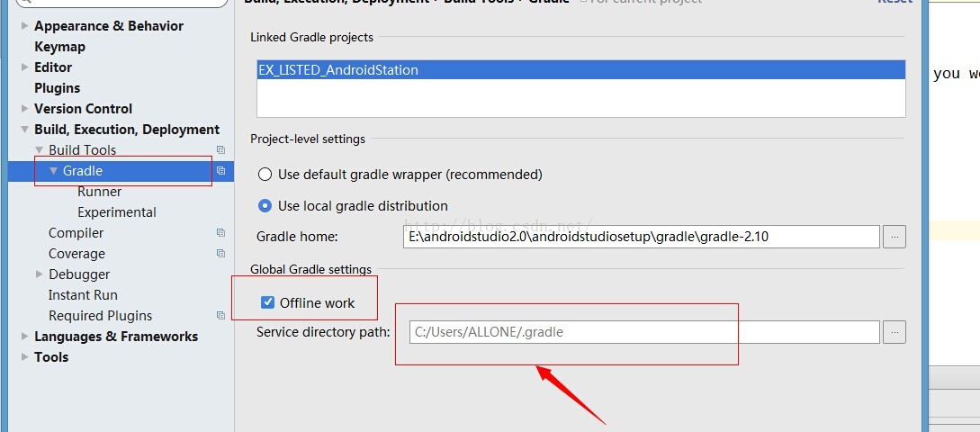The image size is (980, 432).
Task: Browse for Service directory path
Action: (895, 332)
